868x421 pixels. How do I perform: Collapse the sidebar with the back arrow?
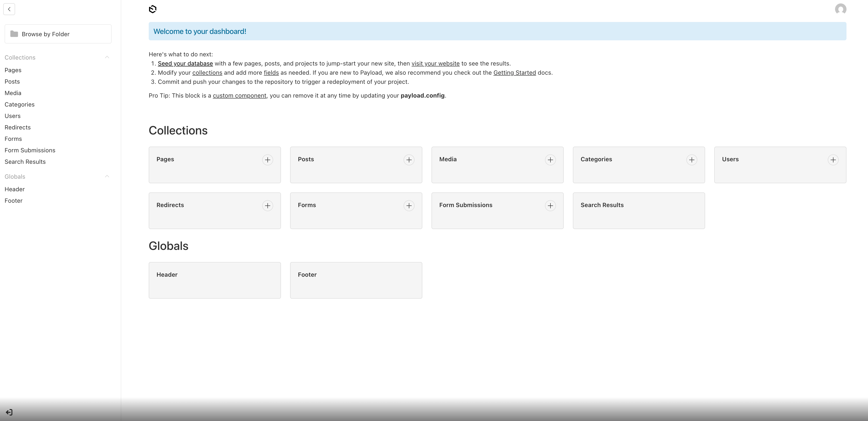9,9
